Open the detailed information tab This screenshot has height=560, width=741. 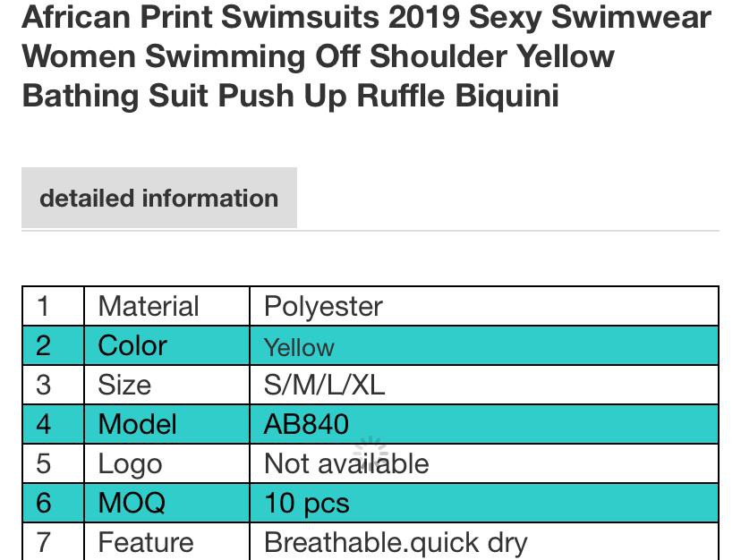158,198
